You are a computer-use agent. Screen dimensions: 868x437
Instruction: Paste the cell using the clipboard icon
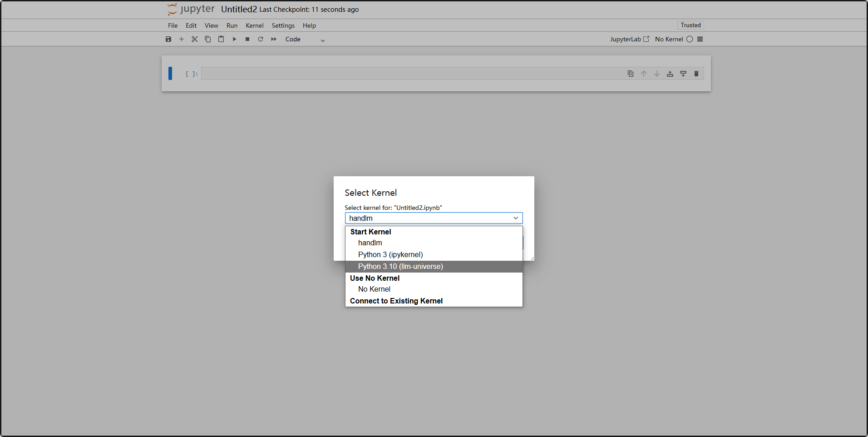[221, 39]
